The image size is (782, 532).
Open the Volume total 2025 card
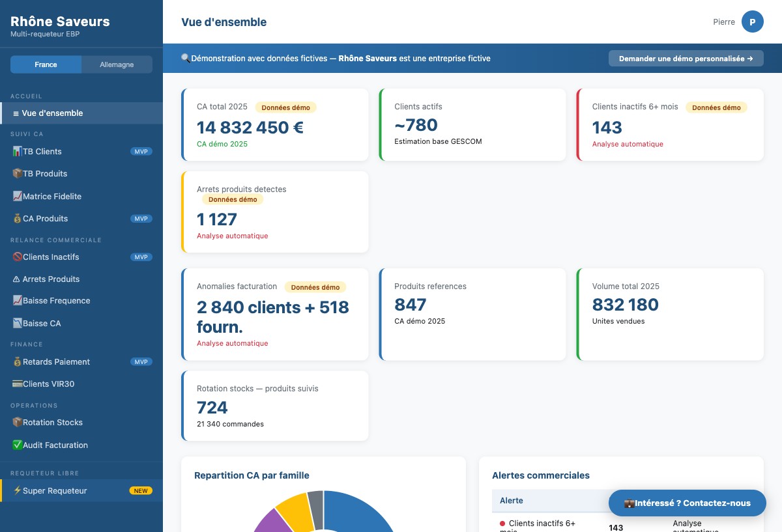pos(670,315)
